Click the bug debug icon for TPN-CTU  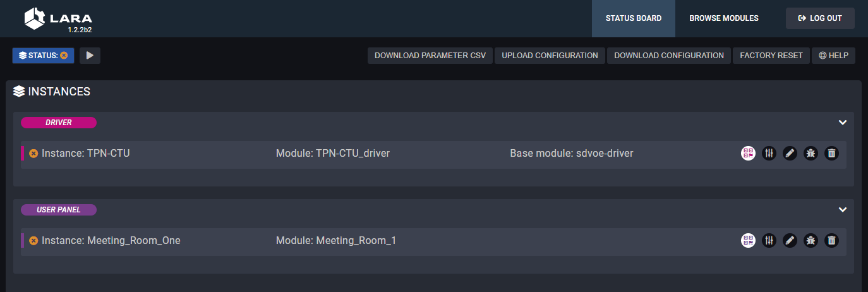[811, 153]
